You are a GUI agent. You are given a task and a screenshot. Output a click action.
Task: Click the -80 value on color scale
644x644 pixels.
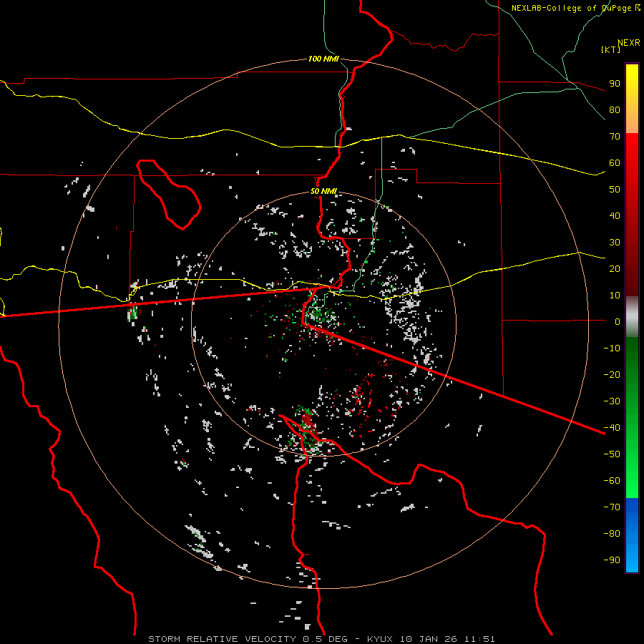tap(612, 534)
